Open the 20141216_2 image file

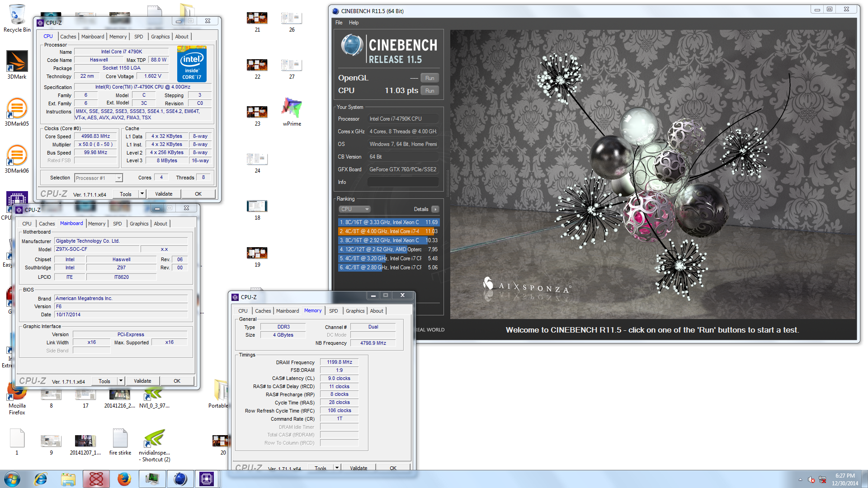click(120, 398)
